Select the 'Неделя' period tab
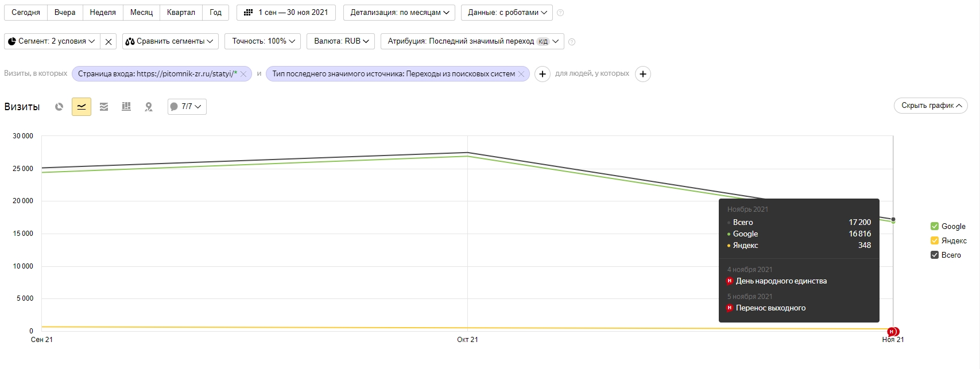The image size is (980, 369). tap(103, 13)
